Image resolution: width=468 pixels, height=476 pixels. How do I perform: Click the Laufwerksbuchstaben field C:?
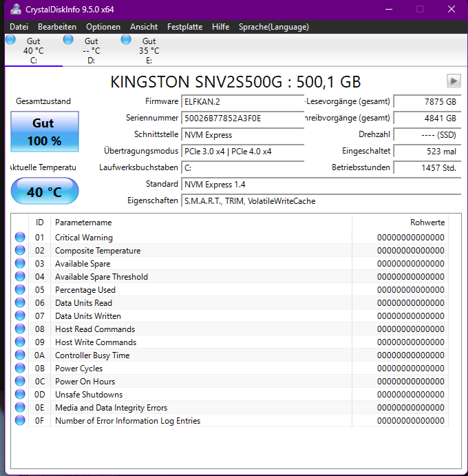click(243, 167)
